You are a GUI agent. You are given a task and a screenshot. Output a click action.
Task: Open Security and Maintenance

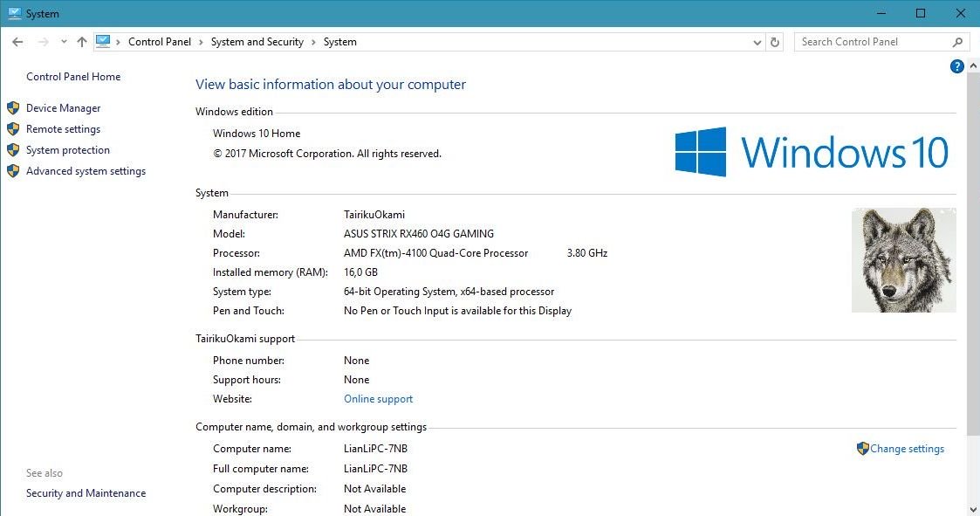pyautogui.click(x=86, y=492)
